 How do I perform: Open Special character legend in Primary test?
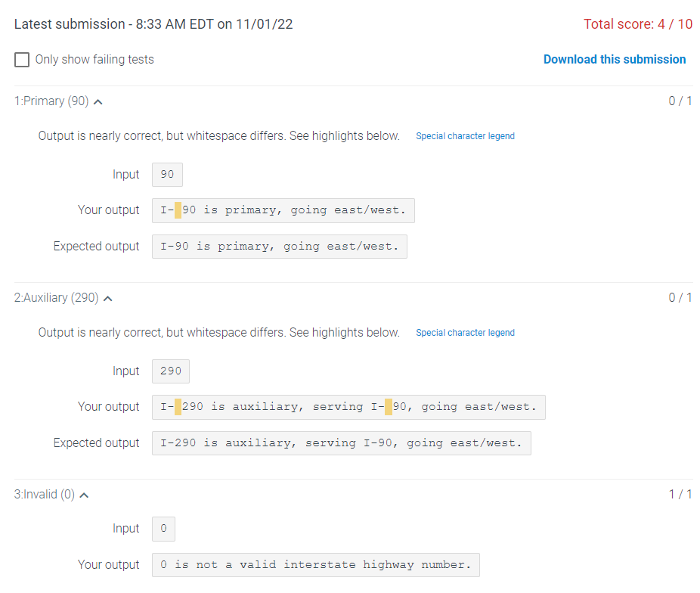(x=465, y=136)
